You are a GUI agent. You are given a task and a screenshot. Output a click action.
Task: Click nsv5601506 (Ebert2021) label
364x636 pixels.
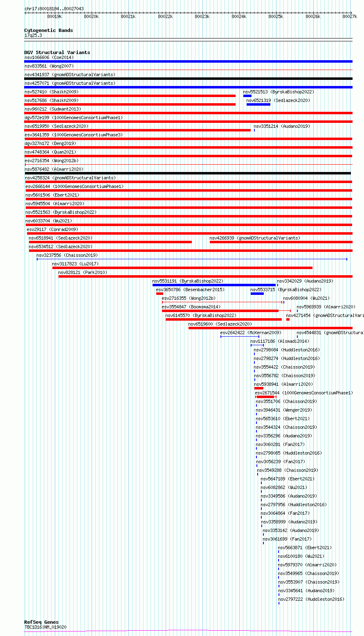pos(53,195)
